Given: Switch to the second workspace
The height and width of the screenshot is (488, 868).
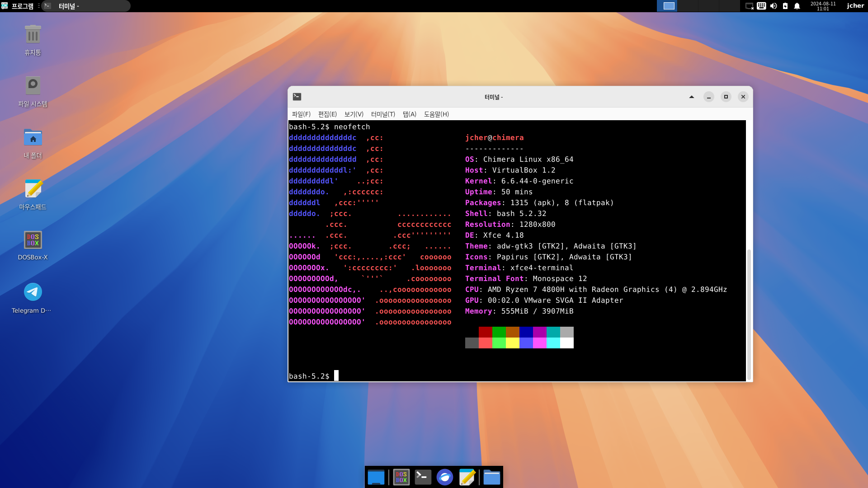Looking at the screenshot, I should (688, 6).
